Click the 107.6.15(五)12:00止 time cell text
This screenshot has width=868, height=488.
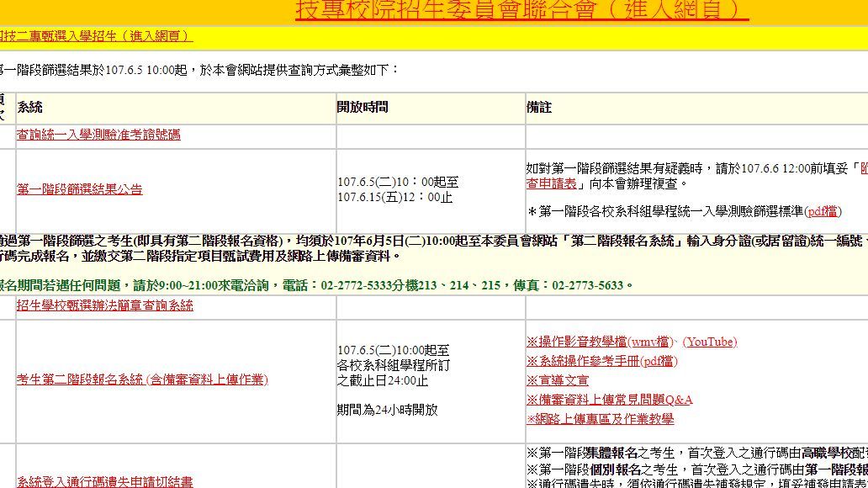[x=395, y=198]
